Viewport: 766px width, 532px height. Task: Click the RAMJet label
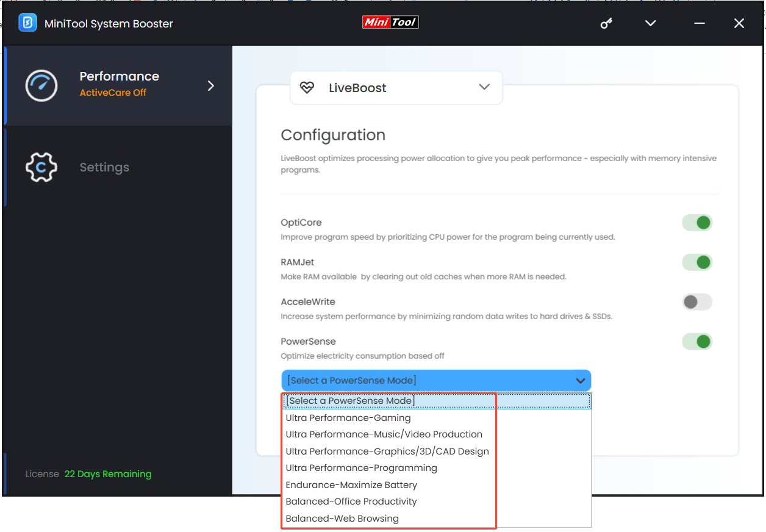coord(298,262)
